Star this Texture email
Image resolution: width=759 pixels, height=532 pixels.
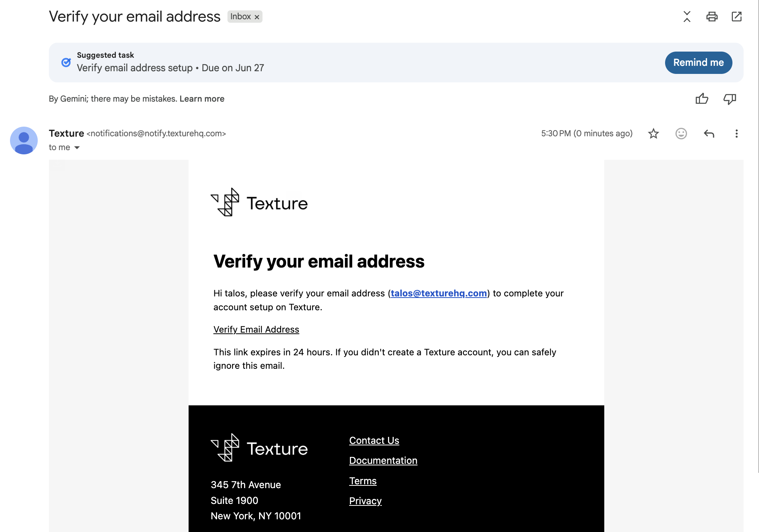click(654, 134)
